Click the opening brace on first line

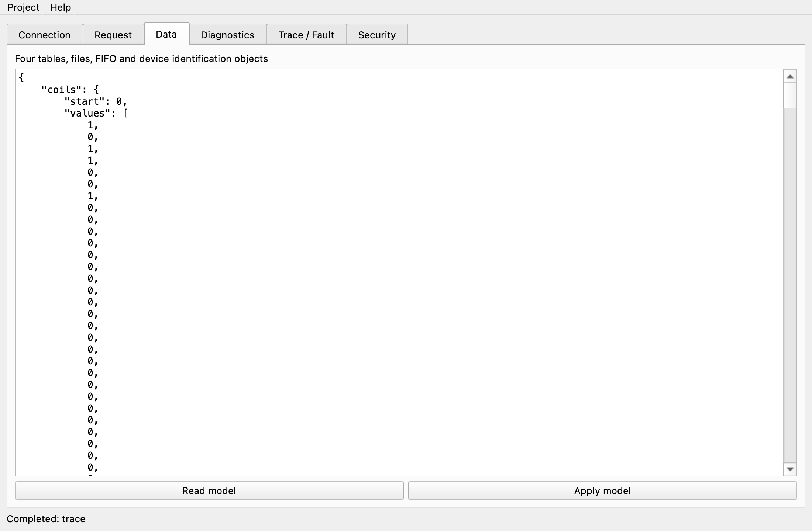click(21, 77)
